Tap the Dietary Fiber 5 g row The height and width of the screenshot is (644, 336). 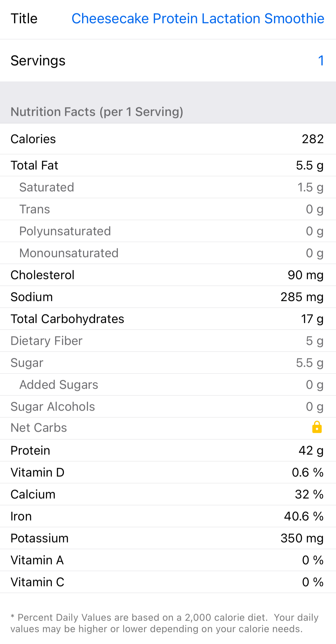(168, 341)
